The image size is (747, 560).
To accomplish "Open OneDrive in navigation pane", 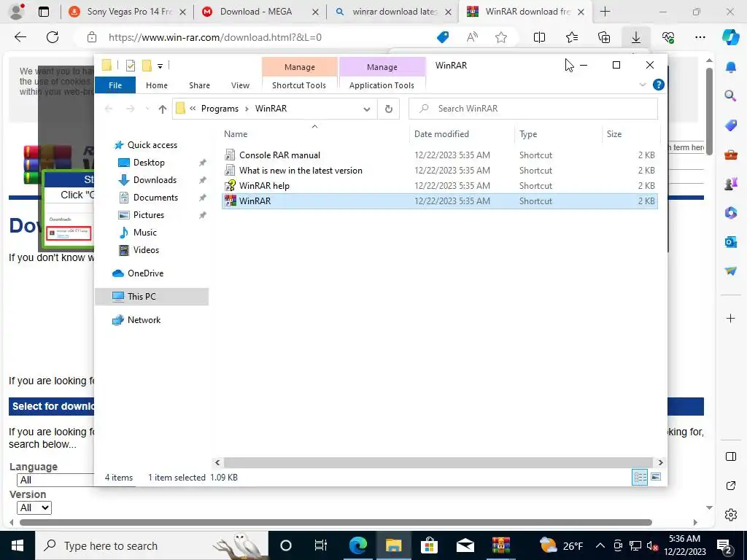I will click(x=145, y=273).
